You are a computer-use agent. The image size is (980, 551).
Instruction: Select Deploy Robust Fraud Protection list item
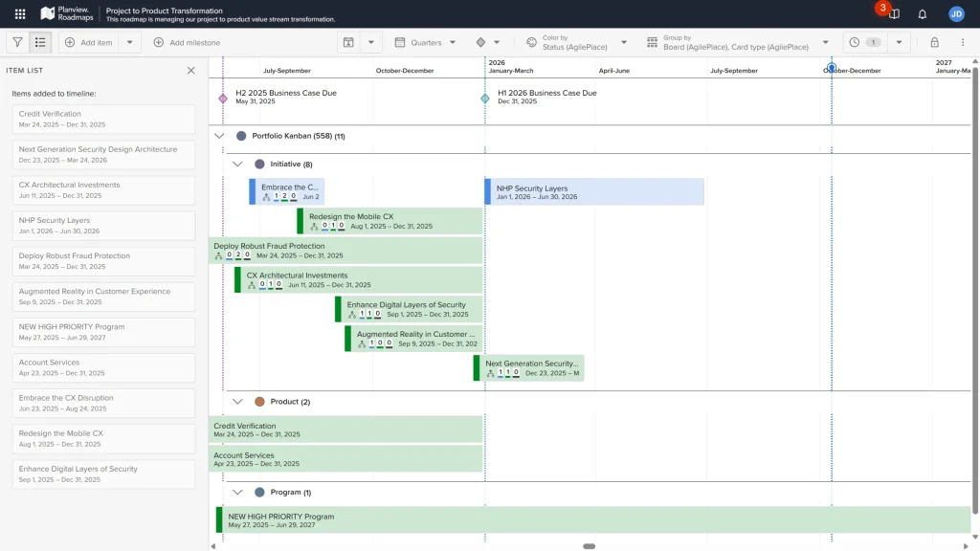[x=103, y=261]
